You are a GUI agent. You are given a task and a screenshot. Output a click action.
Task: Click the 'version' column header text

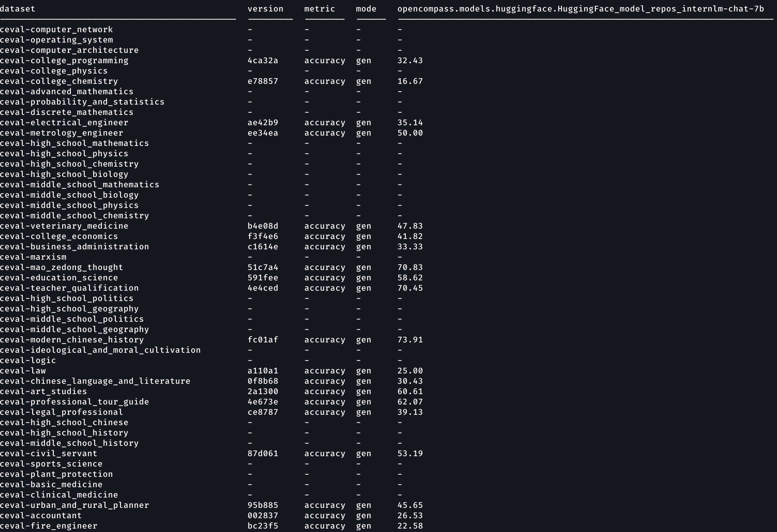265,9
